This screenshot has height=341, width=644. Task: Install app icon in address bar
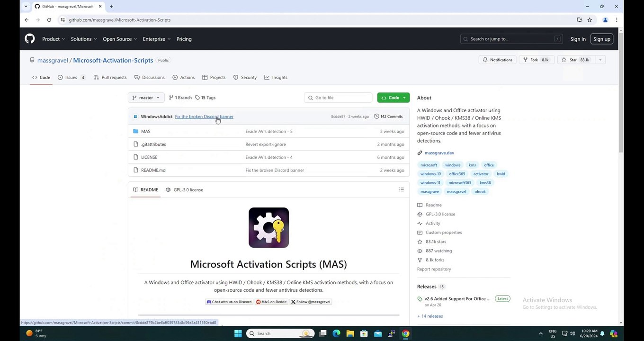pos(579,20)
